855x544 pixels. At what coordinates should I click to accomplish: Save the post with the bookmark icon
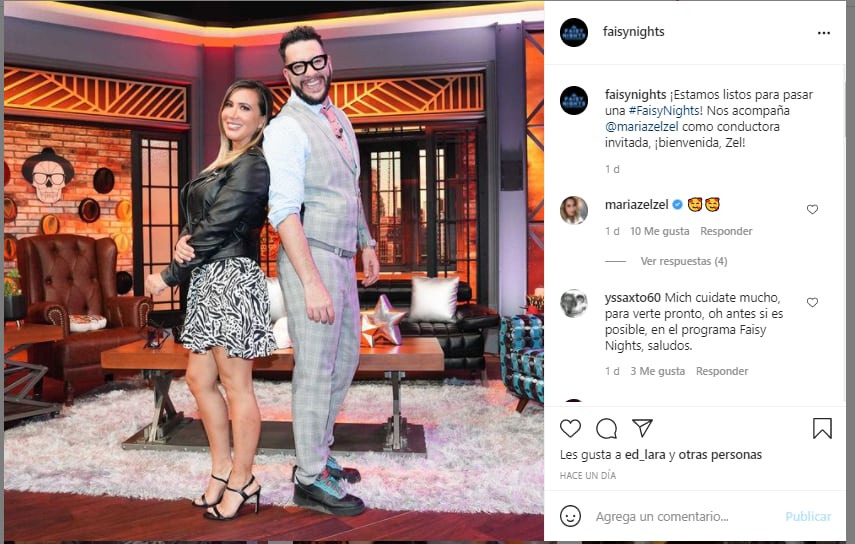pos(822,428)
